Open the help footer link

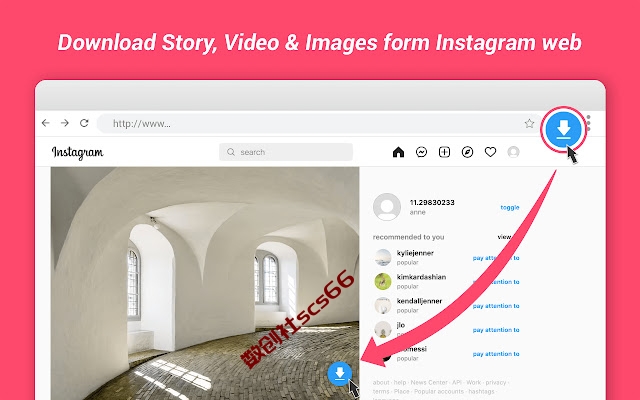point(400,382)
